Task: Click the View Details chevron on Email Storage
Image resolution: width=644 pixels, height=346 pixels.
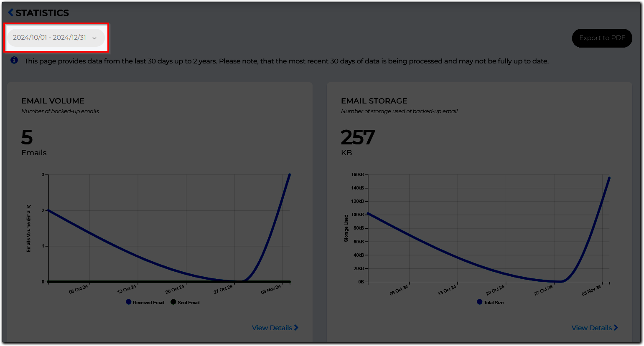Action: point(616,328)
